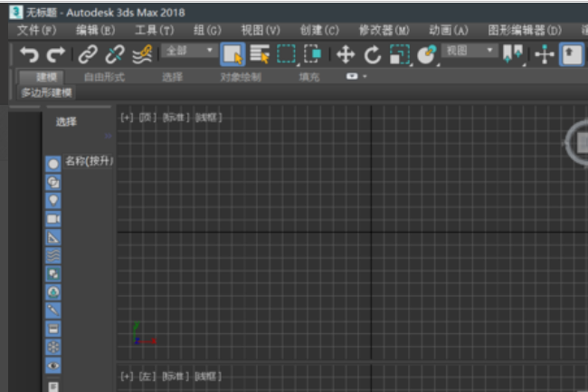This screenshot has width=588, height=392.
Task: Open the Select by Name list icon
Action: (x=260, y=55)
